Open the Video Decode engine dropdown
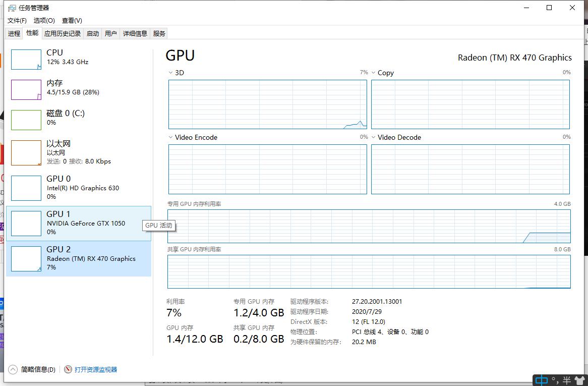The image size is (588, 386). (373, 137)
